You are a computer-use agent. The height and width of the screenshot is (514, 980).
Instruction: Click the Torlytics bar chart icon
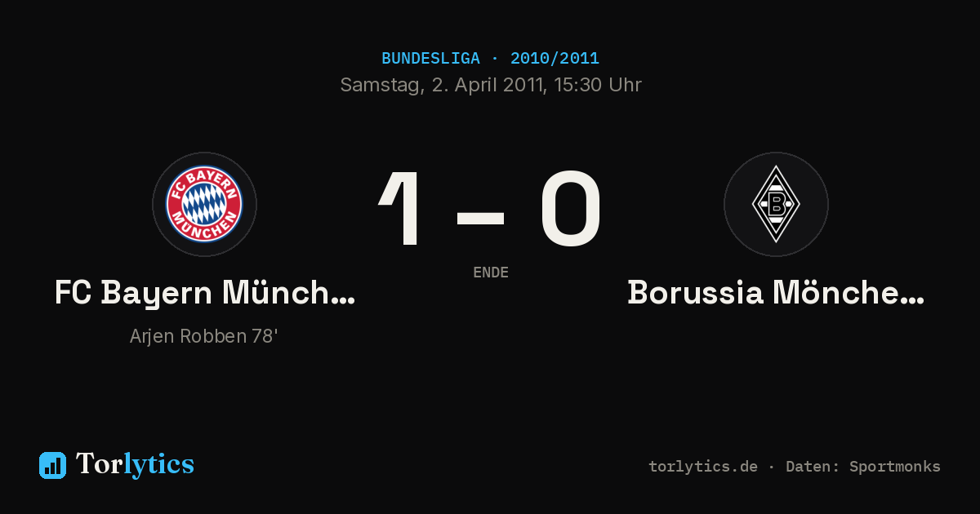(x=52, y=465)
